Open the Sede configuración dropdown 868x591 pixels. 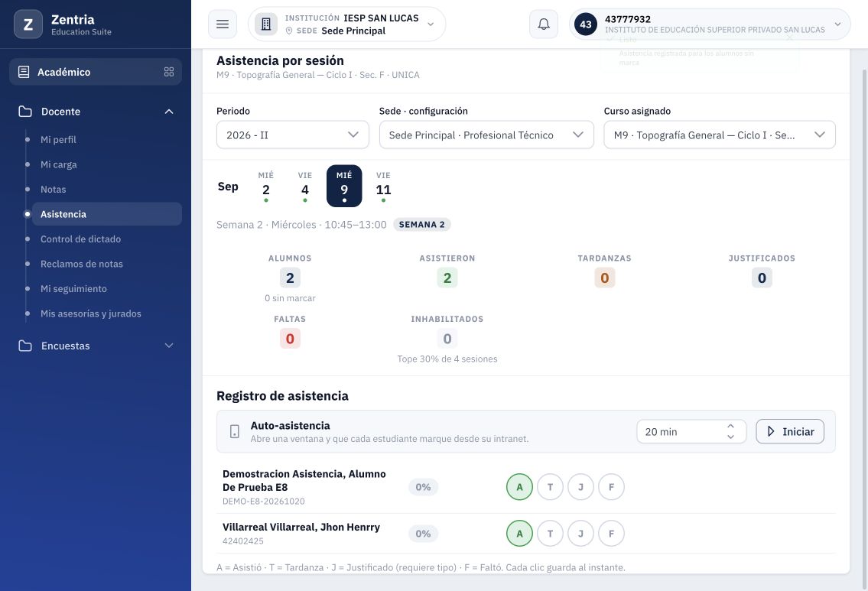click(x=486, y=135)
